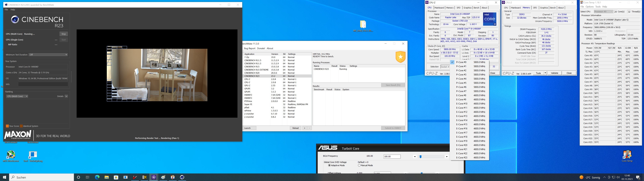Click the BenchMate BM taskbar icon

click(144, 177)
